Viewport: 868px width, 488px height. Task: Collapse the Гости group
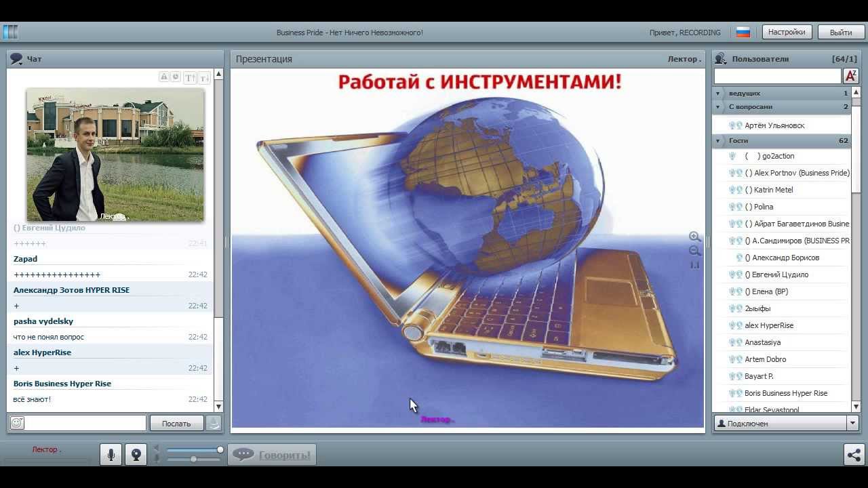click(718, 141)
